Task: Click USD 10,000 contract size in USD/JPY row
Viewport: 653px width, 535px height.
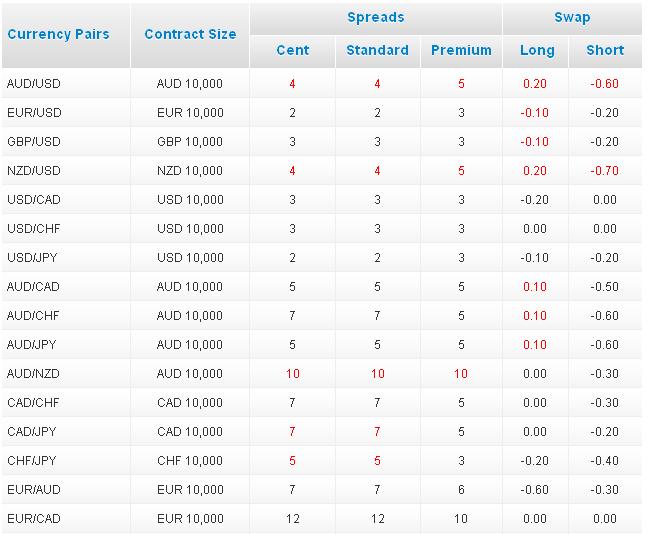Action: 190,258
